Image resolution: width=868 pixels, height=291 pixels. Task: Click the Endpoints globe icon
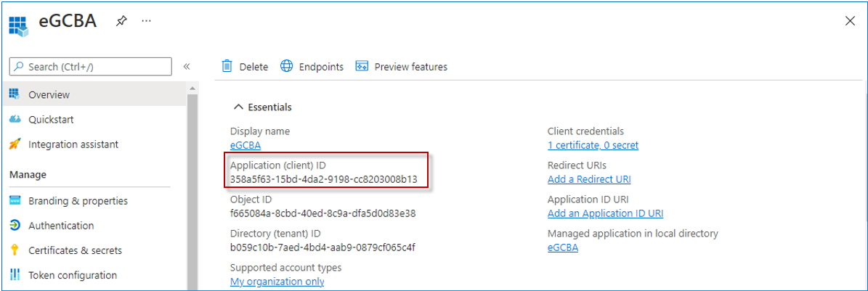286,66
